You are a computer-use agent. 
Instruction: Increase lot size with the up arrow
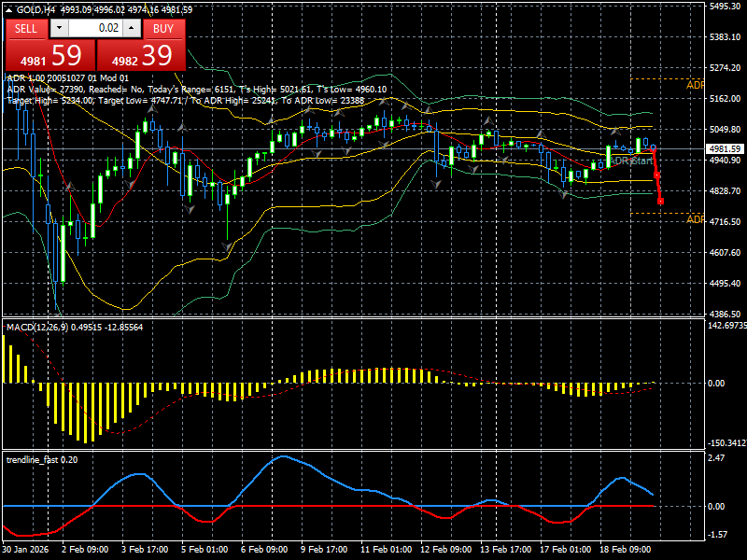click(132, 28)
